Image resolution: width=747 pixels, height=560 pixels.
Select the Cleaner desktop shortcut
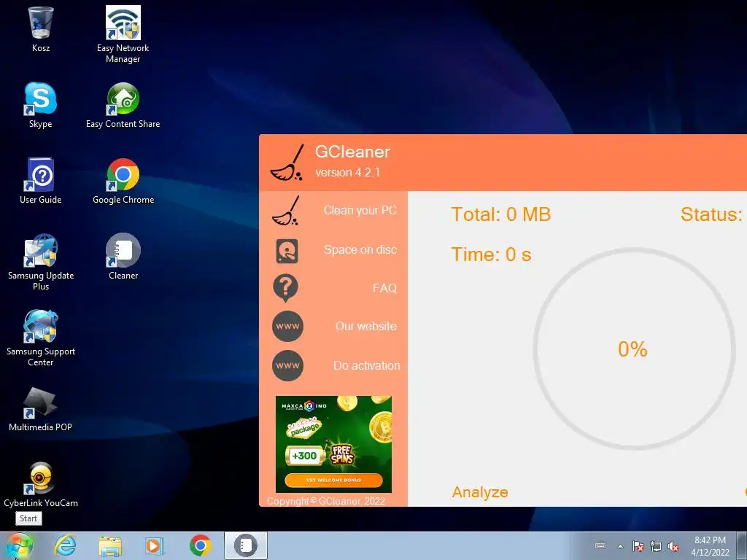click(123, 257)
